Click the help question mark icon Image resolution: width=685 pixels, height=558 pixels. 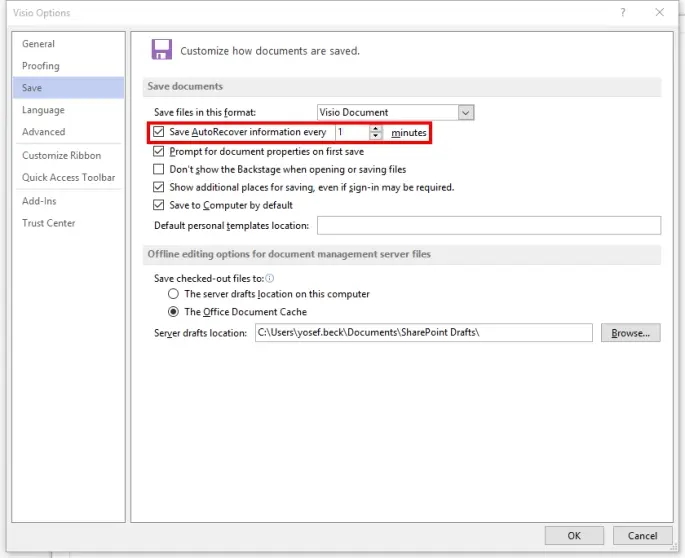(623, 13)
